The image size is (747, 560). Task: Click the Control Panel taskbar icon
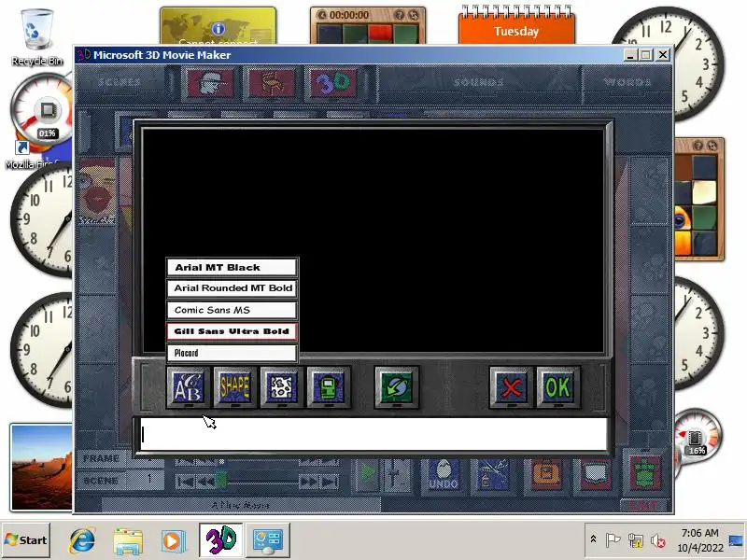(268, 541)
